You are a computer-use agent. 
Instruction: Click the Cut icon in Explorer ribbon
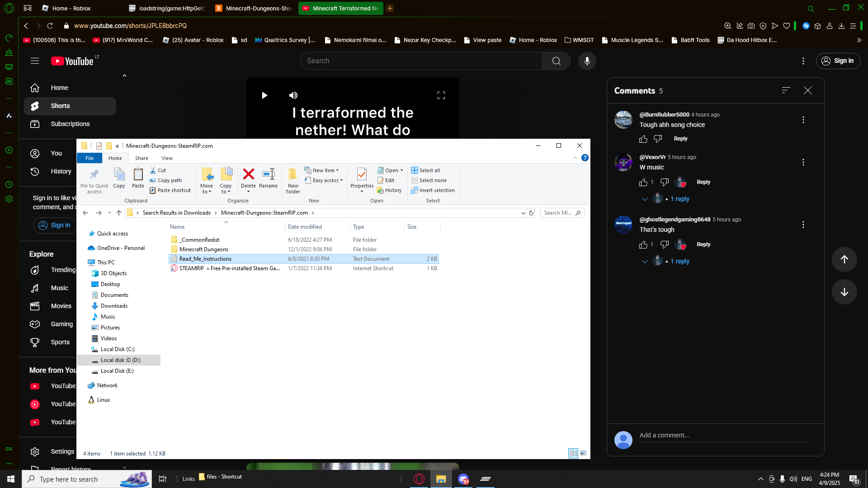(x=158, y=170)
